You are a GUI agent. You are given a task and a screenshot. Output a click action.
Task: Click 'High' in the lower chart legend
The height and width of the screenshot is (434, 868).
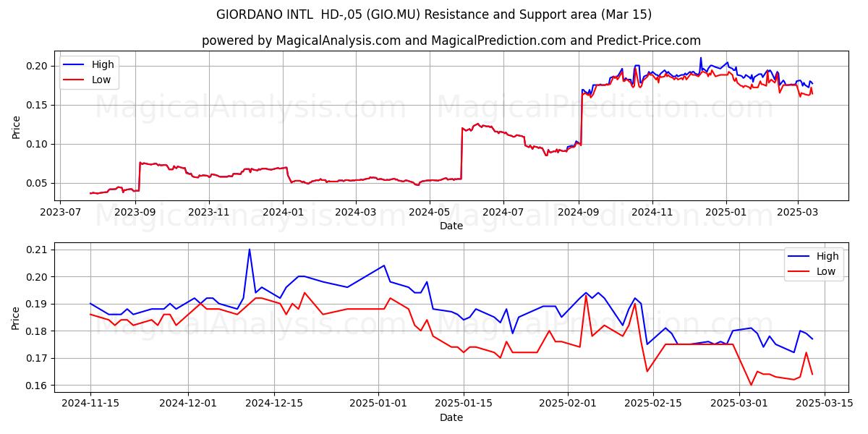point(827,256)
